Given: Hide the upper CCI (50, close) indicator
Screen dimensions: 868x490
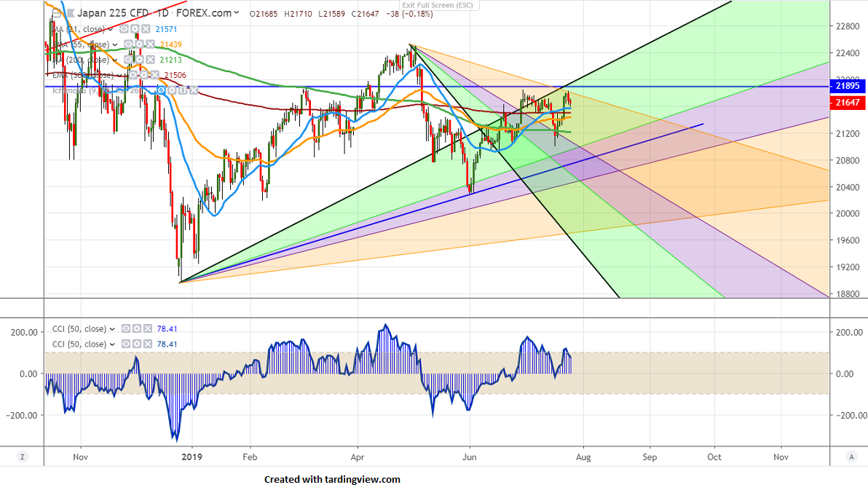Looking at the screenshot, I should coord(126,328).
